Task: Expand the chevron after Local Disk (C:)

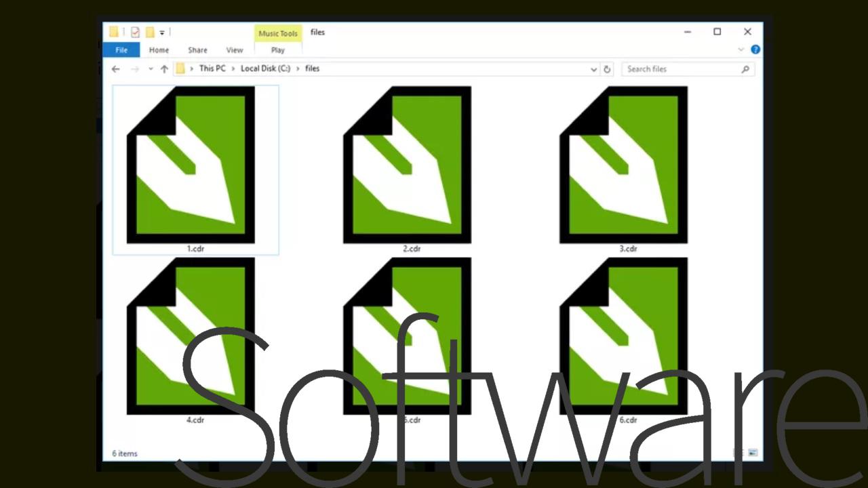Action: (x=298, y=68)
